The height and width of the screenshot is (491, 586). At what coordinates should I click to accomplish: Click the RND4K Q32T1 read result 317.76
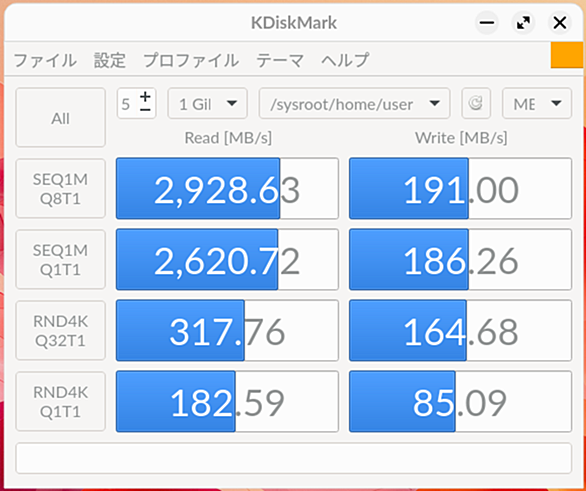click(227, 331)
